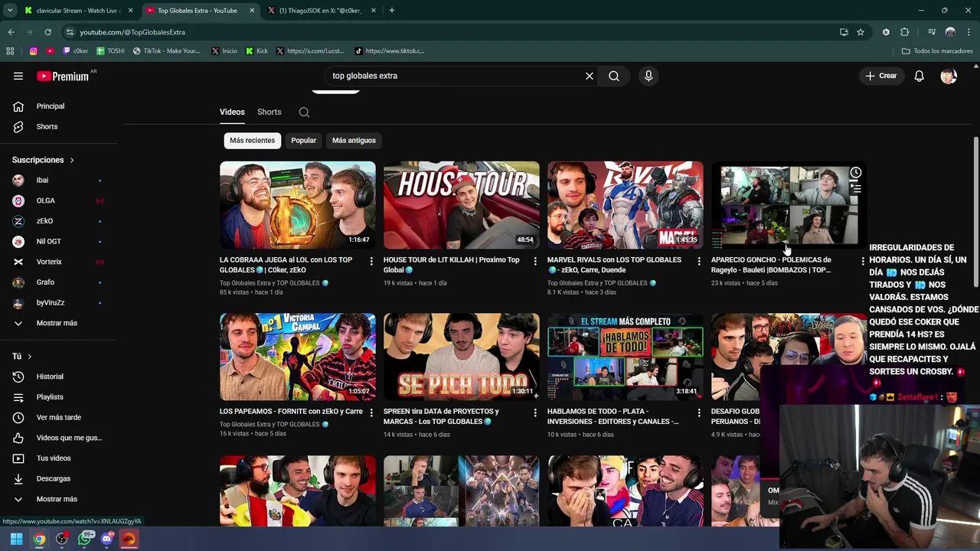Open options for HABLAMOS DE TODO video
Viewport: 980px width, 551px height.
point(699,413)
